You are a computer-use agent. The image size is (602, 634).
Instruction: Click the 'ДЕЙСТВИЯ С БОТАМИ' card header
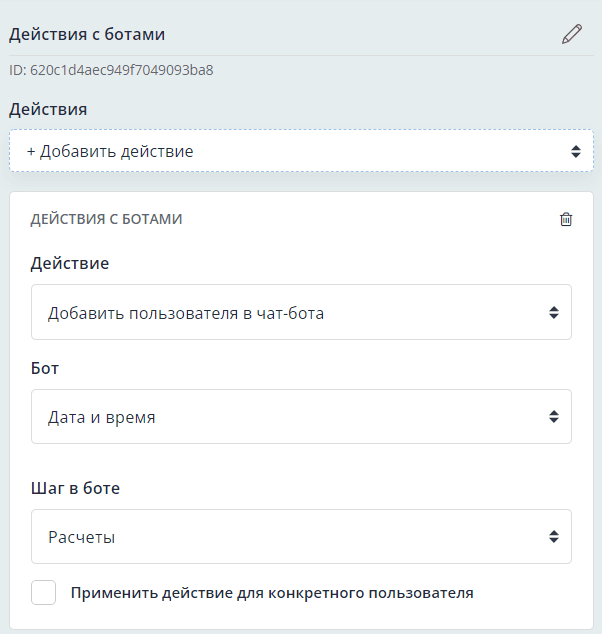tap(106, 219)
